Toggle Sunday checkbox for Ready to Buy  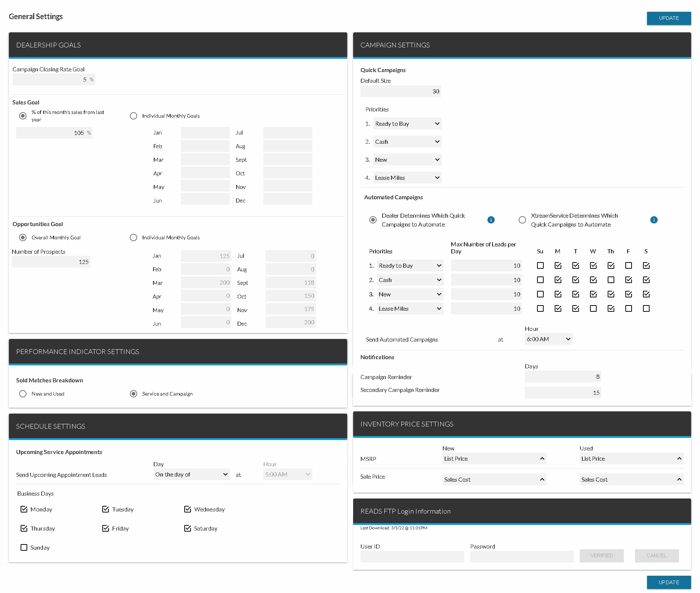540,265
